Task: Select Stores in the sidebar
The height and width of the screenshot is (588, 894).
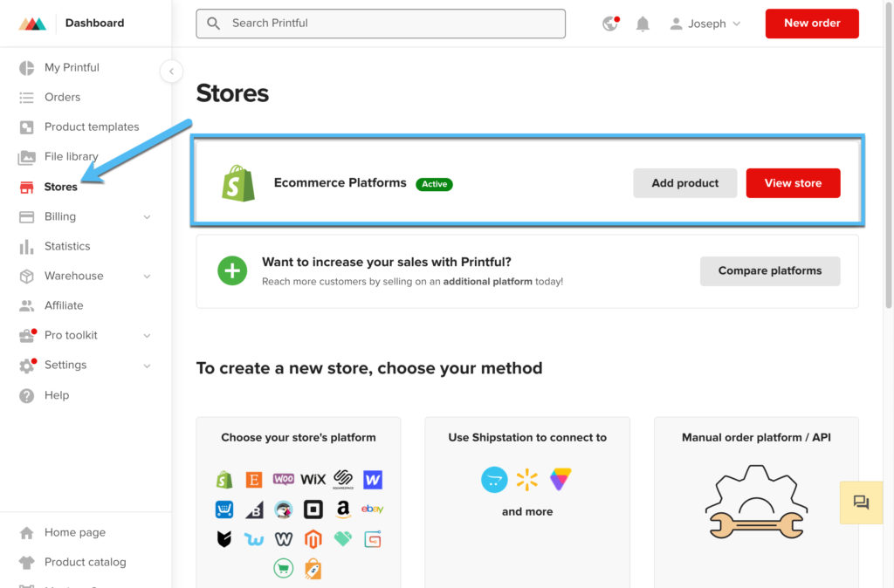Action: [x=61, y=187]
